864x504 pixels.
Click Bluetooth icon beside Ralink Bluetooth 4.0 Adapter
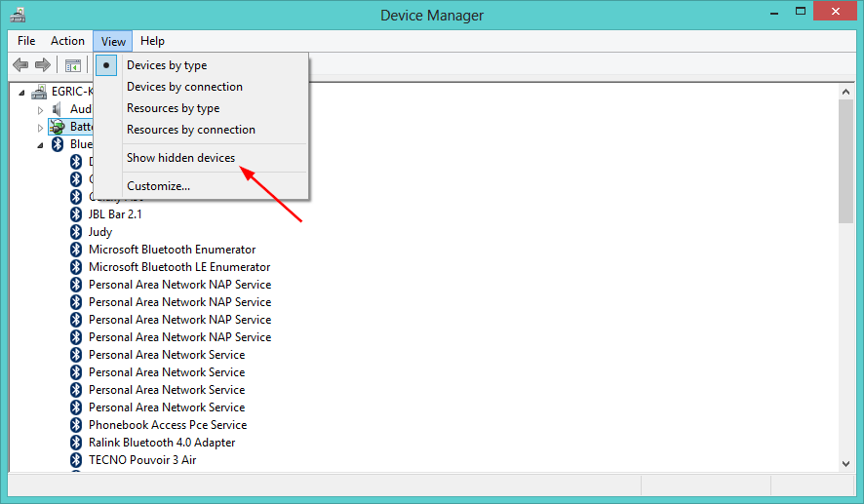tap(76, 443)
